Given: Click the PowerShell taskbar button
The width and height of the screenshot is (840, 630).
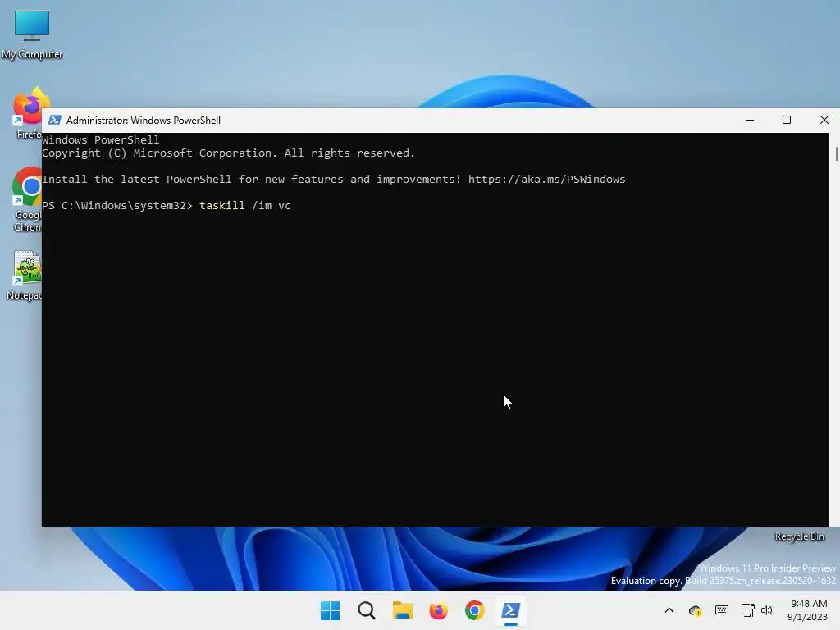Looking at the screenshot, I should point(510,610).
